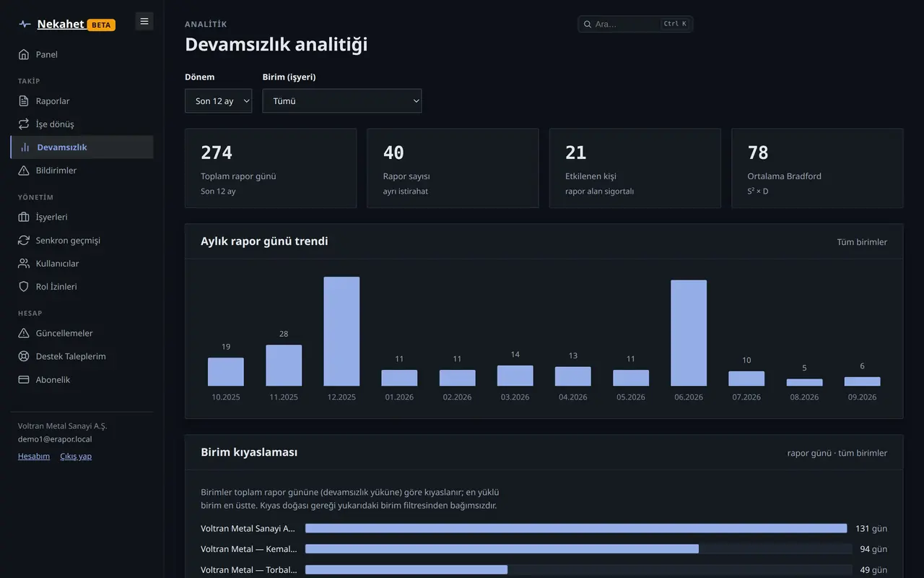Click the '78' Ortalama Bradford value
The height and width of the screenshot is (578, 924).
[758, 152]
